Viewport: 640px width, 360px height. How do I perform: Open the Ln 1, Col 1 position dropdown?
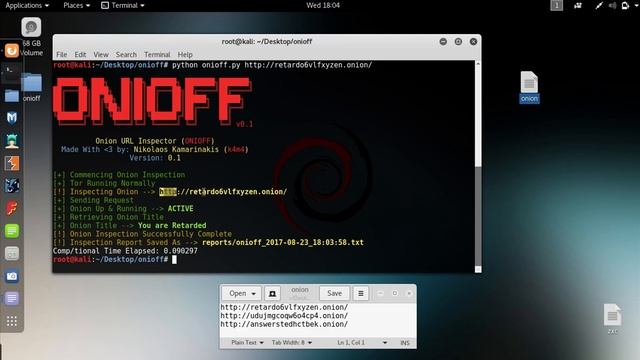[x=362, y=342]
